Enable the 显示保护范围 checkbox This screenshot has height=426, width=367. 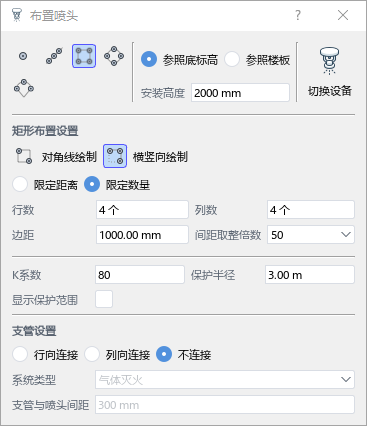(104, 299)
